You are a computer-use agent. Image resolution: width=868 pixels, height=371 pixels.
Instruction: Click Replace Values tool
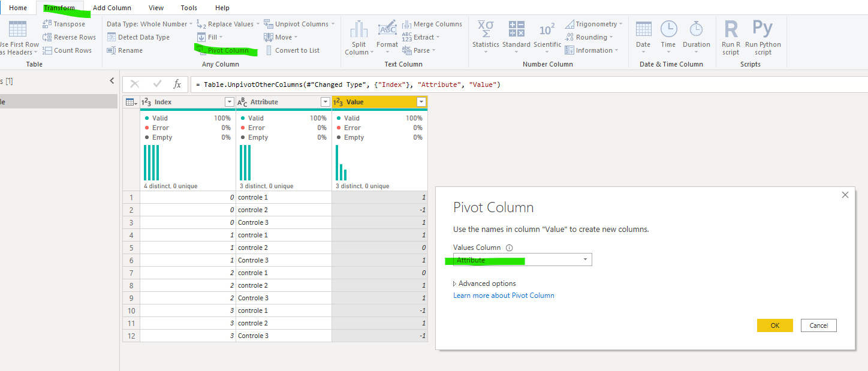228,24
